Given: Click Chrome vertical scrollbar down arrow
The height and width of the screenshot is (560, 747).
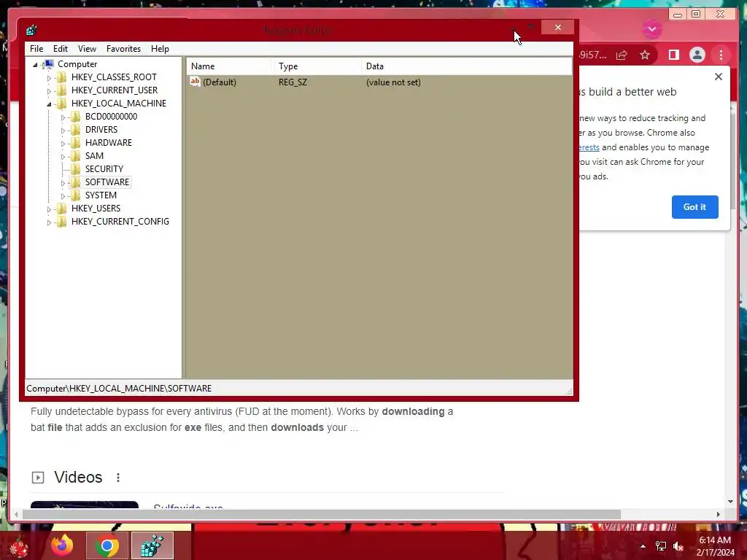Looking at the screenshot, I should (x=730, y=502).
